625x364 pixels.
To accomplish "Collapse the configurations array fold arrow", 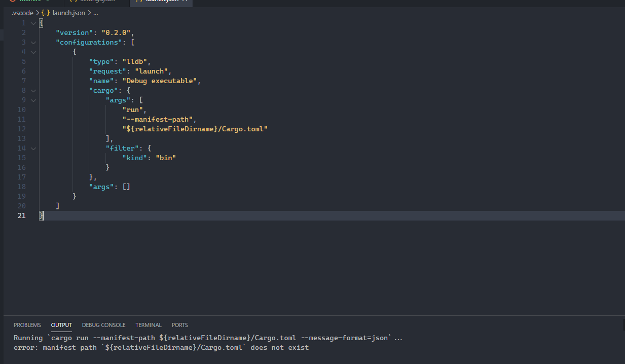I will pyautogui.click(x=33, y=42).
